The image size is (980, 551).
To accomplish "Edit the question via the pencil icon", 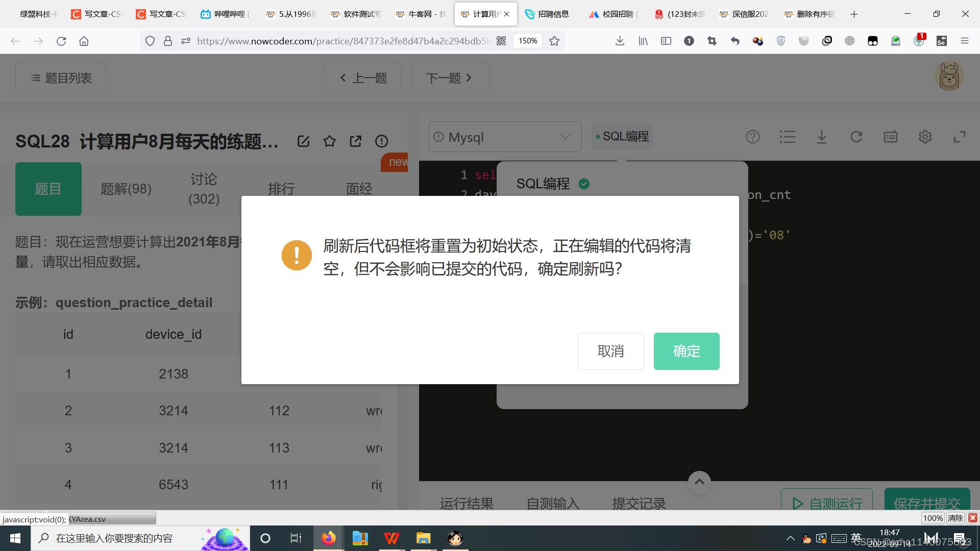I will click(303, 141).
